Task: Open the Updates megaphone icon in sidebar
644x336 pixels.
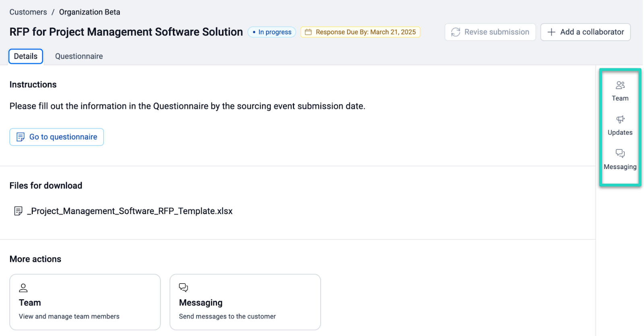Action: pos(620,120)
